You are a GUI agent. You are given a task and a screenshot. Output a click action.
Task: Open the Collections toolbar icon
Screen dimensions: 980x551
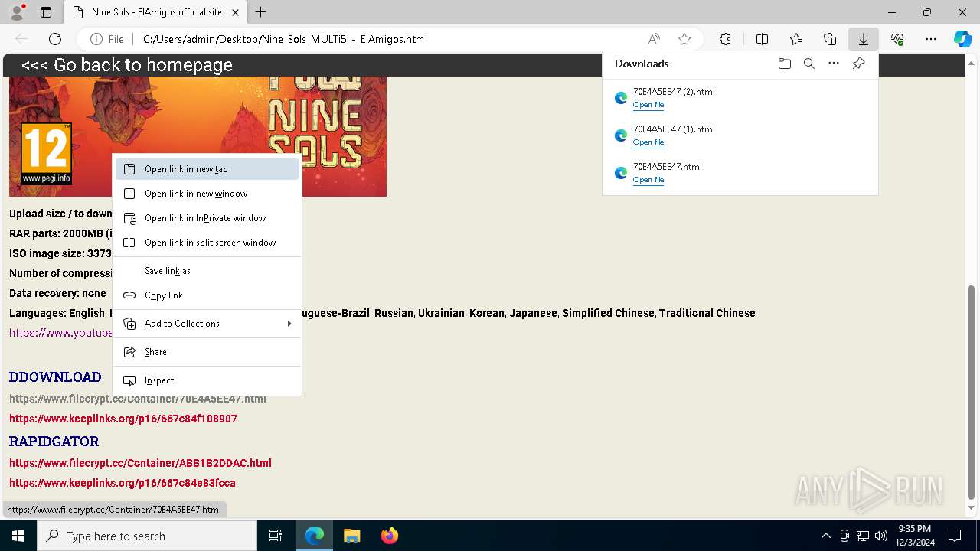click(830, 39)
